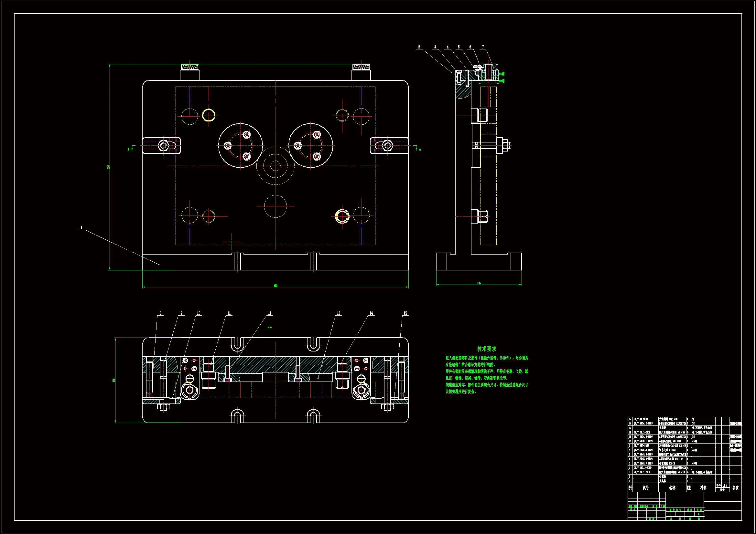Image resolution: width=756 pixels, height=534 pixels.
Task: Click the 代号 column header cell
Action: pos(646,487)
